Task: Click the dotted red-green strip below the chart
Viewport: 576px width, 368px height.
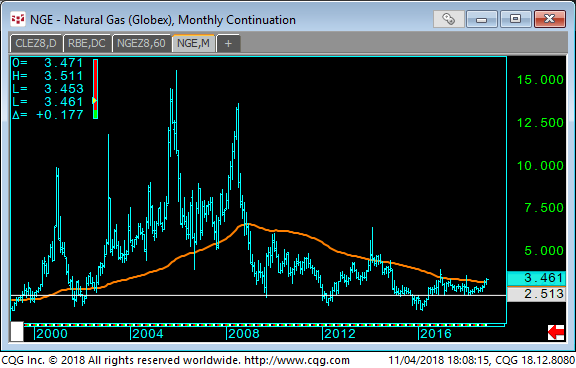Action: point(255,325)
